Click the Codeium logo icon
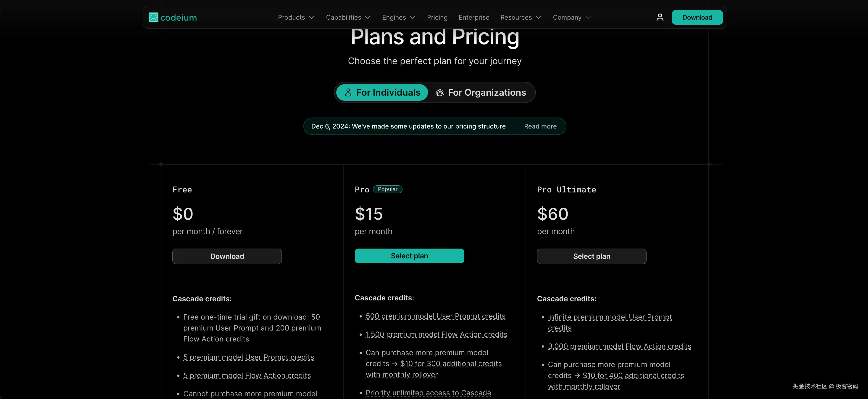This screenshot has width=868, height=399. tap(153, 18)
